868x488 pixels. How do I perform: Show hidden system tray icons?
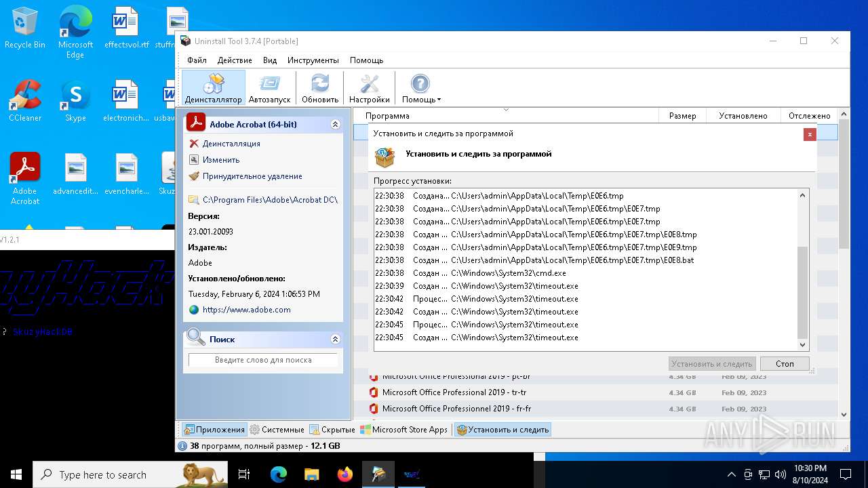click(x=731, y=474)
